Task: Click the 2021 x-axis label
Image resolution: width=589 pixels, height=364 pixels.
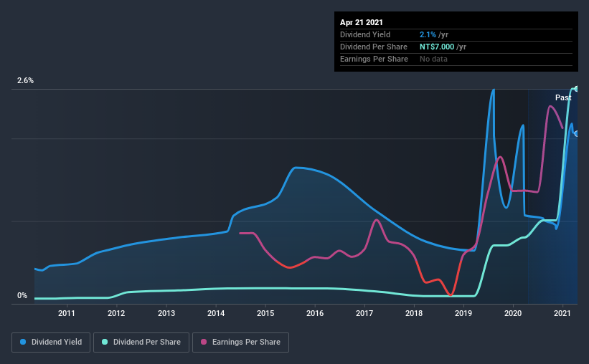Action: [562, 313]
